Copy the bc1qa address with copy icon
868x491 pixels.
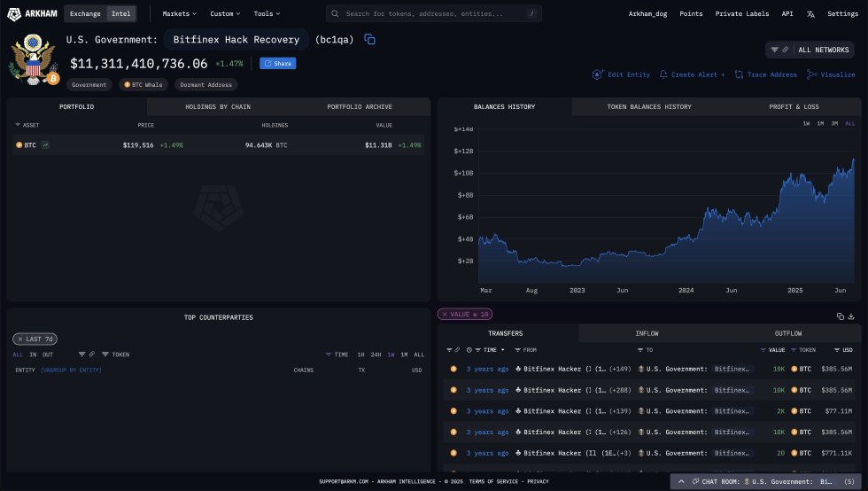tap(370, 39)
